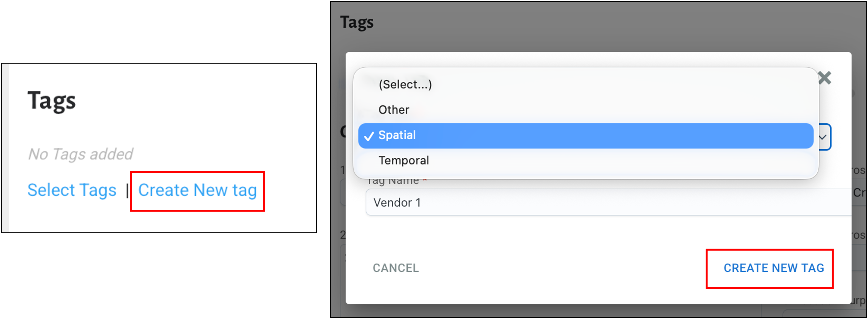Click the No Tags added placeholder text

click(x=80, y=154)
